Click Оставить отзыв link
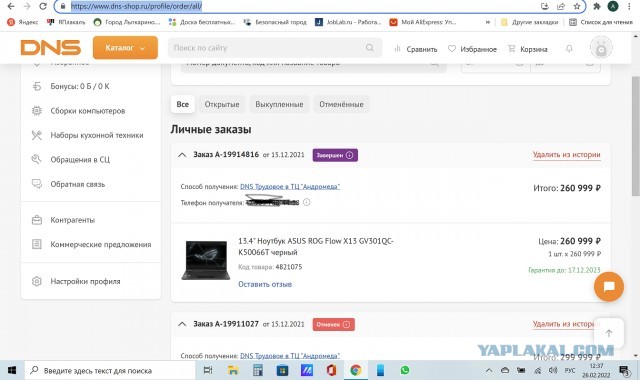 pos(265,284)
